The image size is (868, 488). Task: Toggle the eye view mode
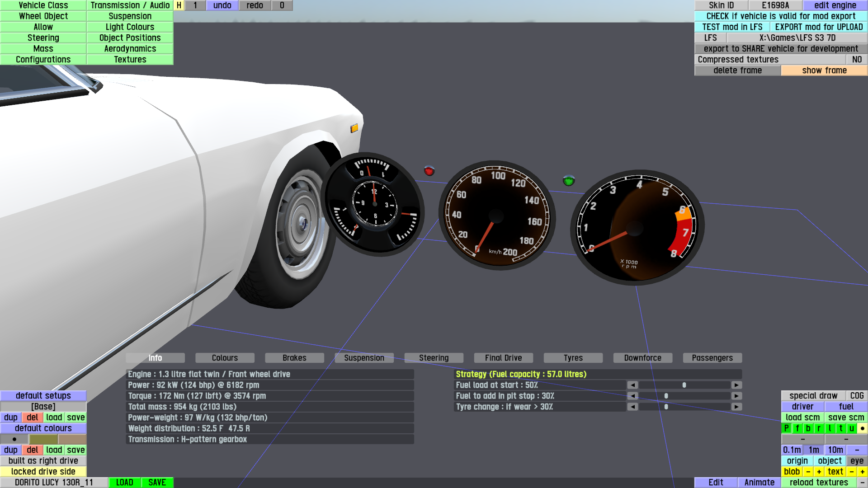pyautogui.click(x=856, y=461)
